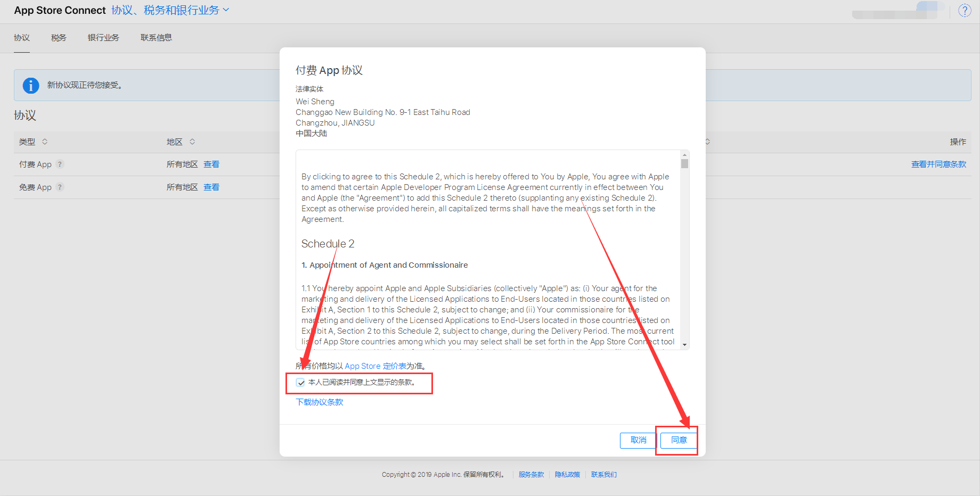Switch to the 协议 tab
This screenshot has height=496, width=980.
coord(22,38)
